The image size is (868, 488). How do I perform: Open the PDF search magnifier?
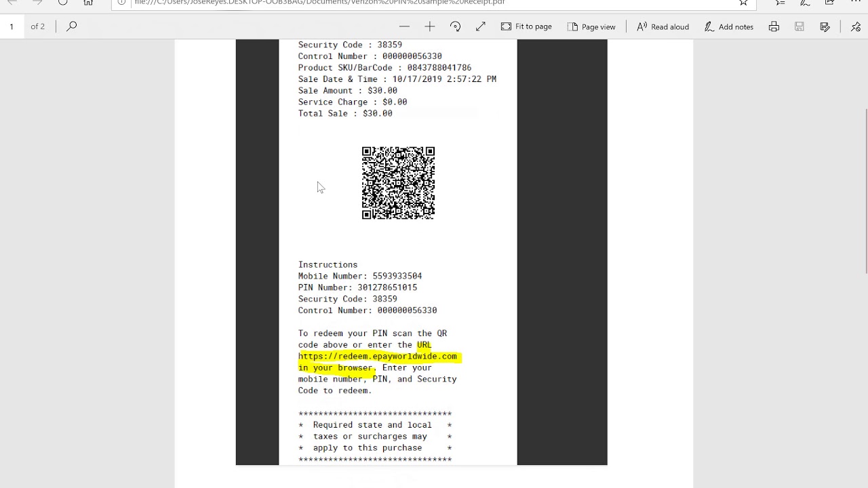click(72, 26)
